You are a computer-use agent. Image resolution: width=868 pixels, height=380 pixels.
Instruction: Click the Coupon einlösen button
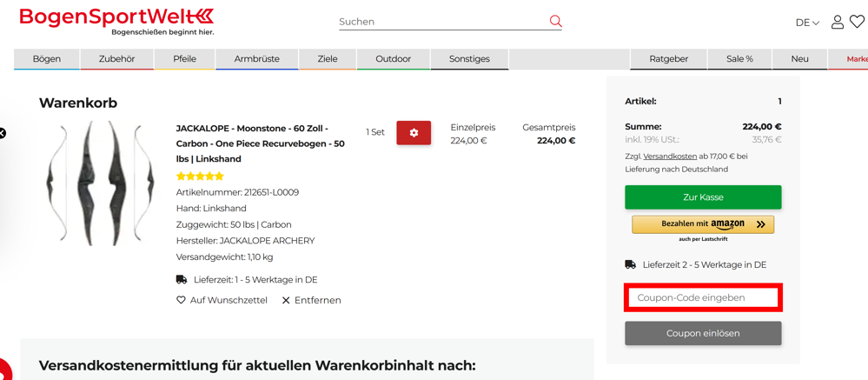[703, 333]
